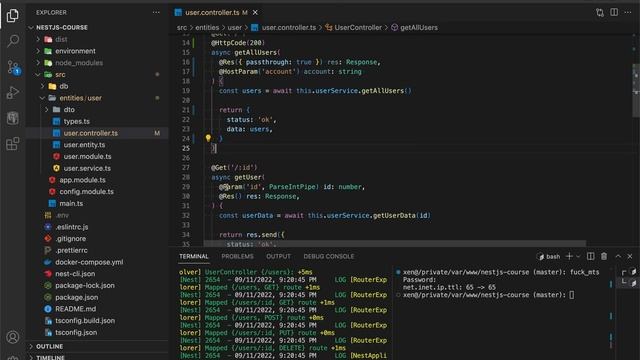Screen dimensions: 640x360
Task: Click the editor horizontal scrollbar
Action: pos(395,243)
